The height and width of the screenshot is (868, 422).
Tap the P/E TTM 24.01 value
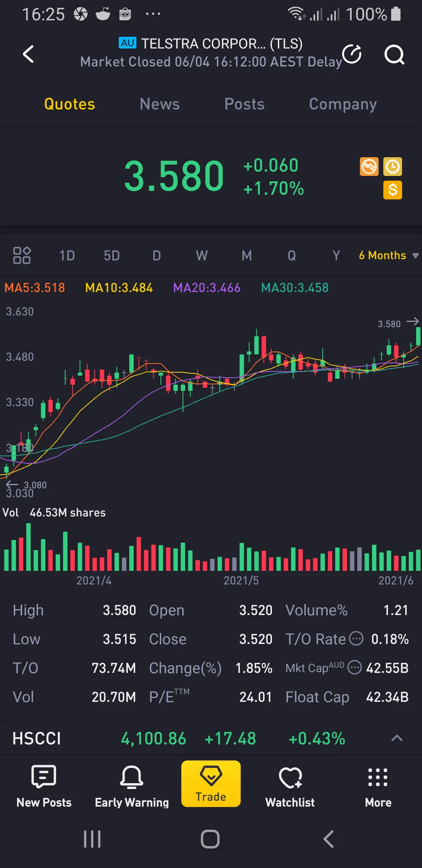256,697
